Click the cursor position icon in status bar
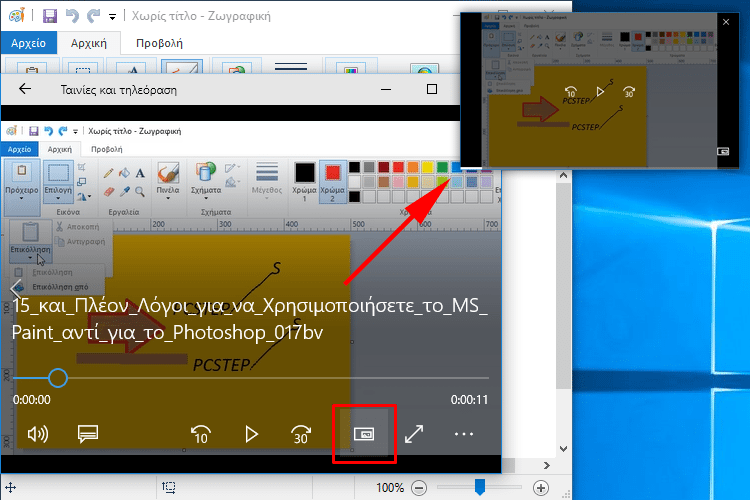Viewport: 750px width, 500px height. pyautogui.click(x=11, y=488)
